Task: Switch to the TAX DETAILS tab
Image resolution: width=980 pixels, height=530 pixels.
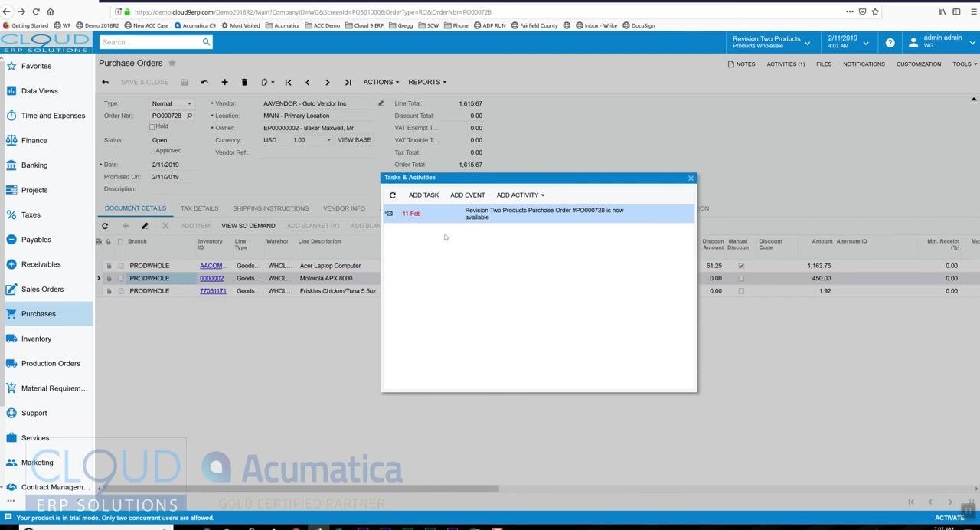Action: click(x=199, y=208)
